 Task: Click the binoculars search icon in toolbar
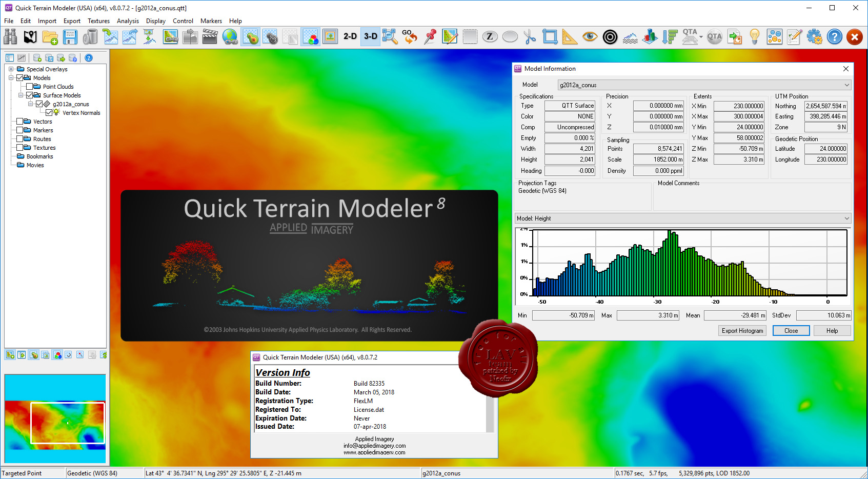click(x=10, y=37)
